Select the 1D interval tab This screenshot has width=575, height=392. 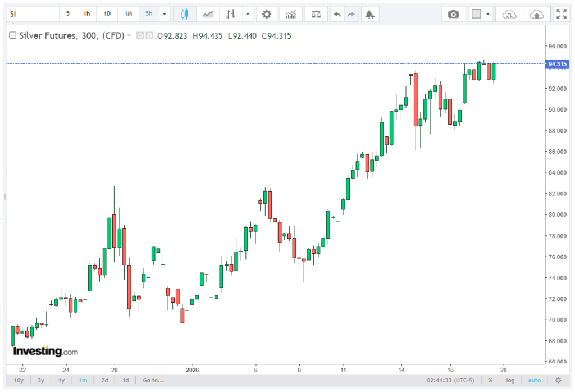[x=107, y=14]
